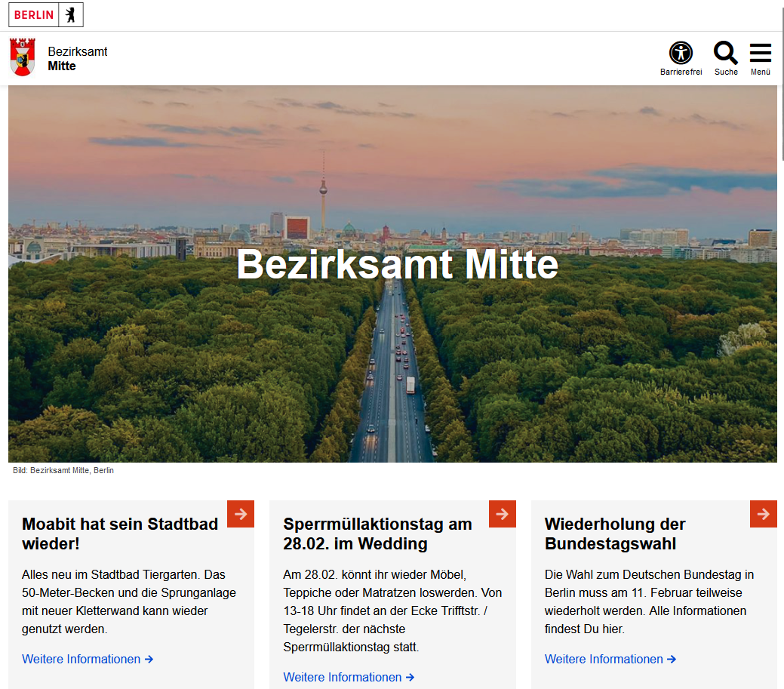Click the Bezirksamt Mitte header text

[x=78, y=57]
